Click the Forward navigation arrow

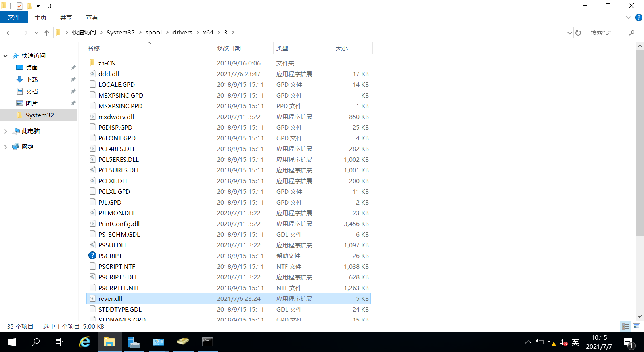pyautogui.click(x=25, y=33)
